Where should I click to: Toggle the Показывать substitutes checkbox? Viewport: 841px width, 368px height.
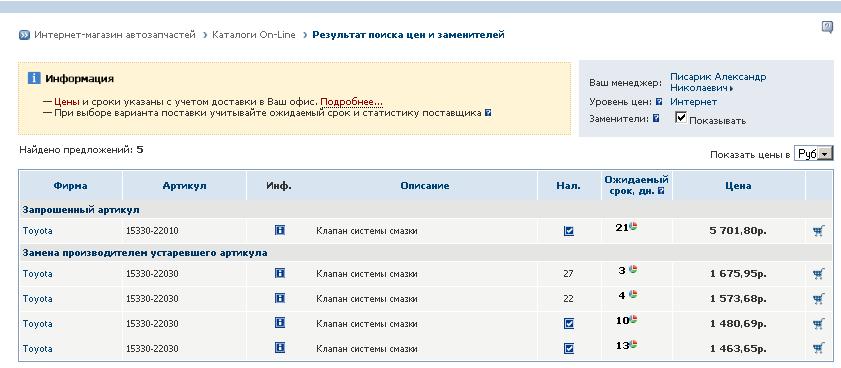tap(681, 117)
